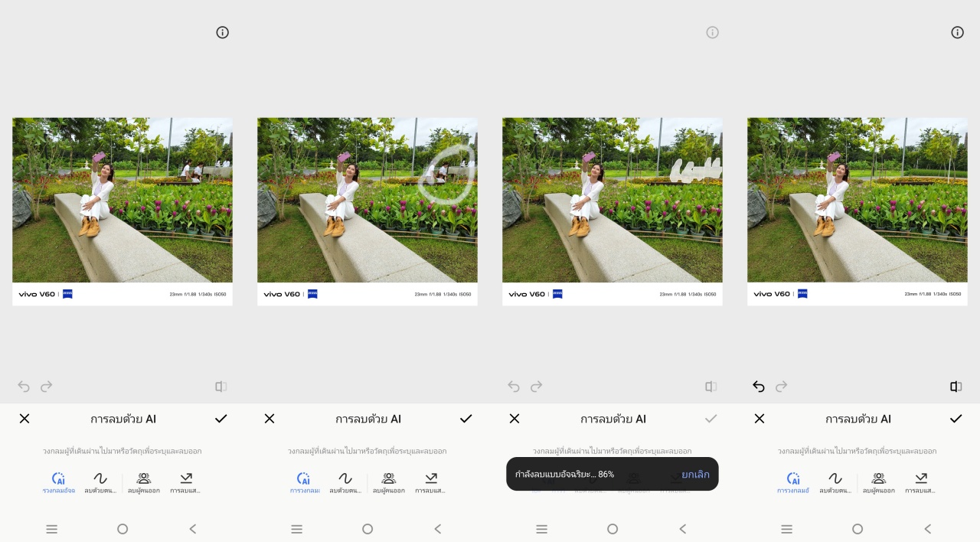Open recent apps menu in the third screen
The width and height of the screenshot is (980, 542).
[x=542, y=529]
